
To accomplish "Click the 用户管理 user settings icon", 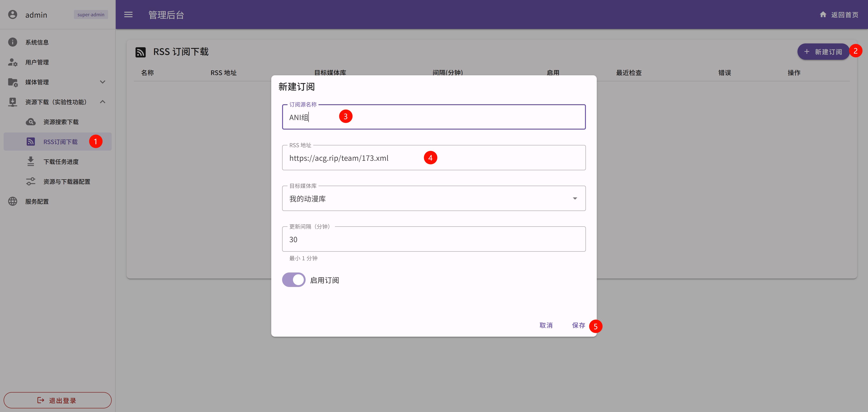I will [12, 62].
